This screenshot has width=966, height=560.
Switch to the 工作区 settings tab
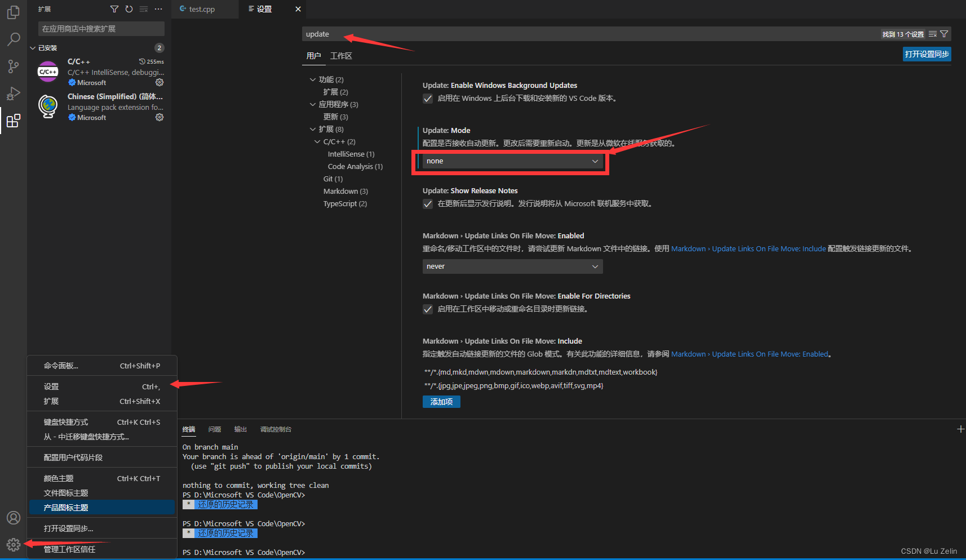click(x=341, y=56)
